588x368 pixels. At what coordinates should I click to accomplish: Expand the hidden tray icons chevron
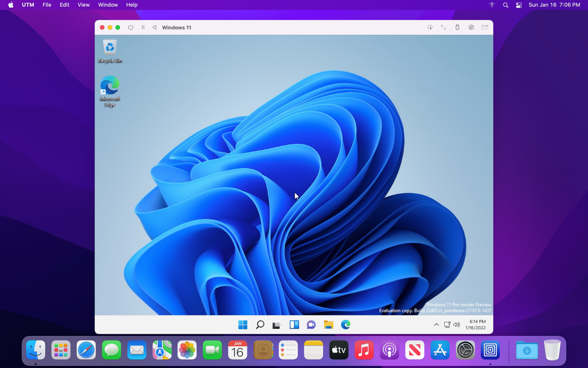pyautogui.click(x=436, y=325)
